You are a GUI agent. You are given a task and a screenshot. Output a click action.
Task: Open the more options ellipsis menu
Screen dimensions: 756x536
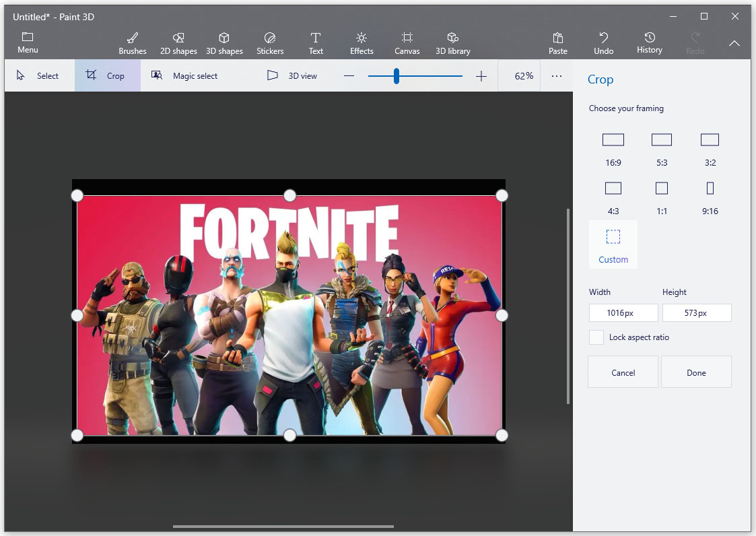coord(557,76)
